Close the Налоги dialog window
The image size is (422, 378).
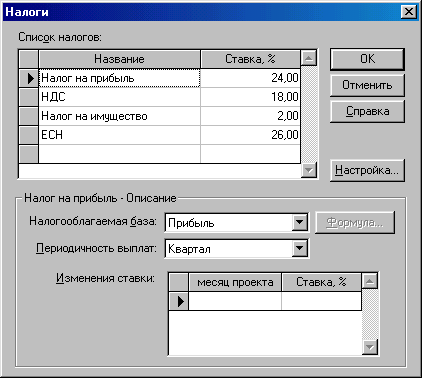coord(409,12)
